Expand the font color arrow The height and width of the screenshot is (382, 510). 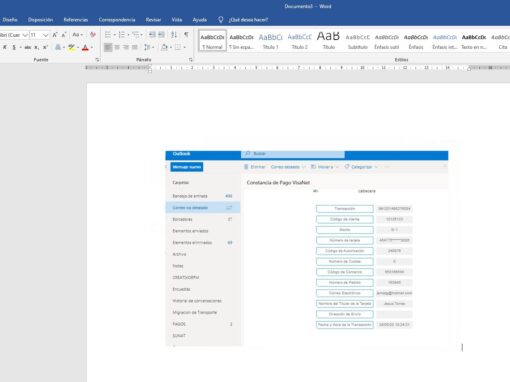coord(92,47)
